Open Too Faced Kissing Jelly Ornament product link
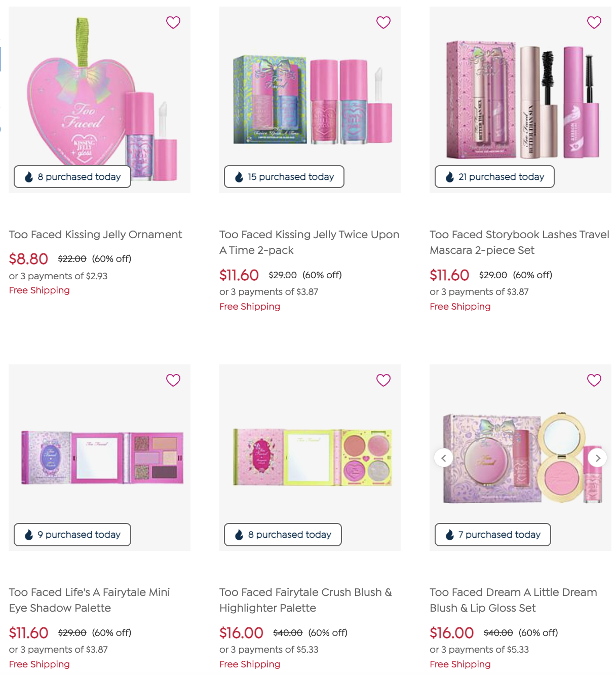616x675 pixels. point(95,235)
